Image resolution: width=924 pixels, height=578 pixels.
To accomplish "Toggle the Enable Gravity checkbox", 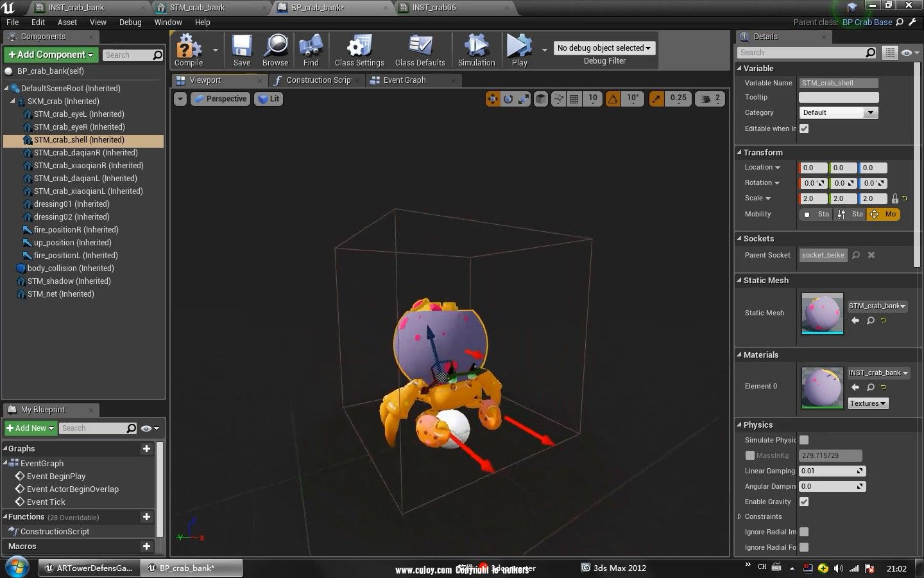I will (804, 502).
